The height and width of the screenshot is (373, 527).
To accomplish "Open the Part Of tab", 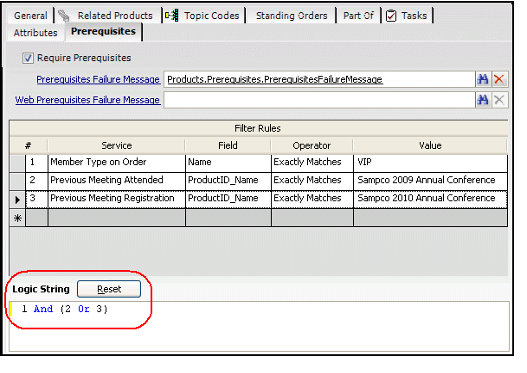I will tap(358, 15).
